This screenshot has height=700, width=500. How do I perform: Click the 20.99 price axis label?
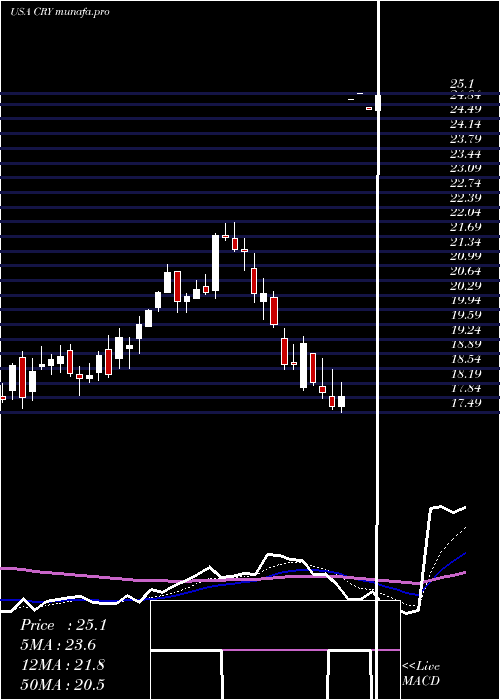[466, 256]
